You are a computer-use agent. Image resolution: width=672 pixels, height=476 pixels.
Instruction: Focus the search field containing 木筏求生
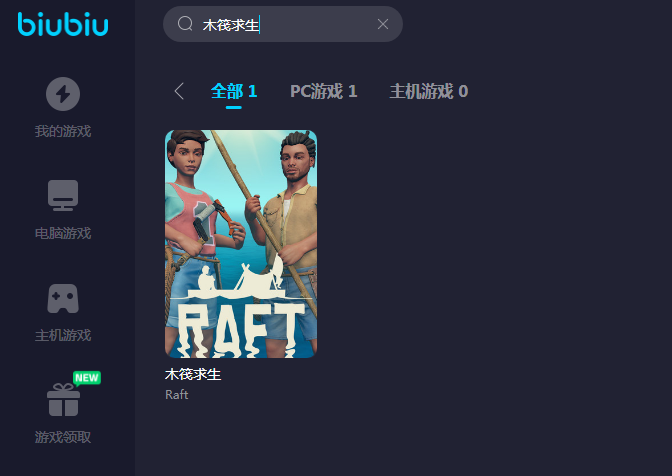283,24
